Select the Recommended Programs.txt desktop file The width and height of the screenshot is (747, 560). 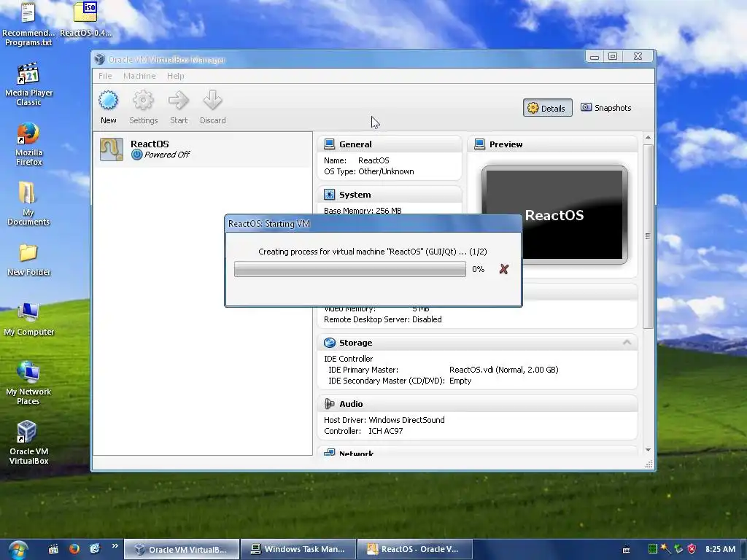(28, 24)
